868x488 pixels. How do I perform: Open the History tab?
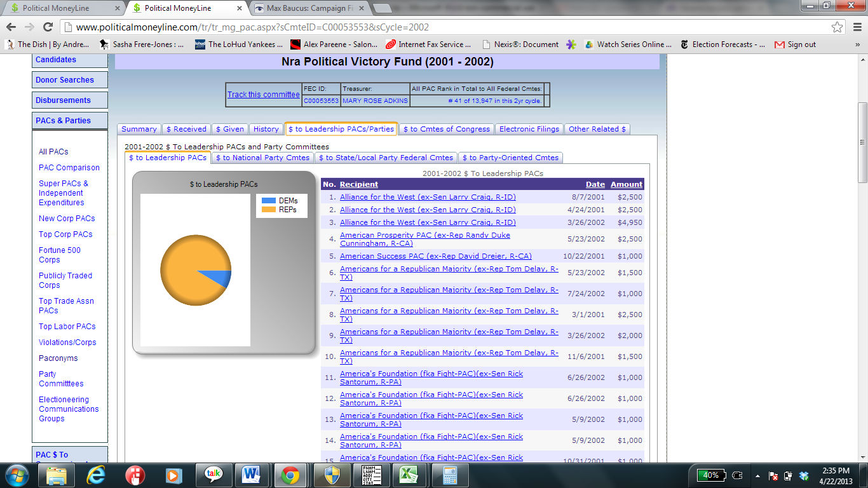coord(266,129)
